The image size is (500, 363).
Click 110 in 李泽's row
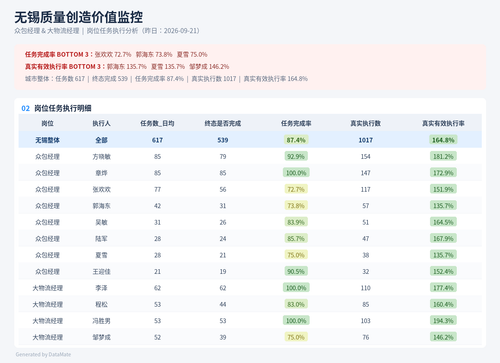tap(366, 288)
